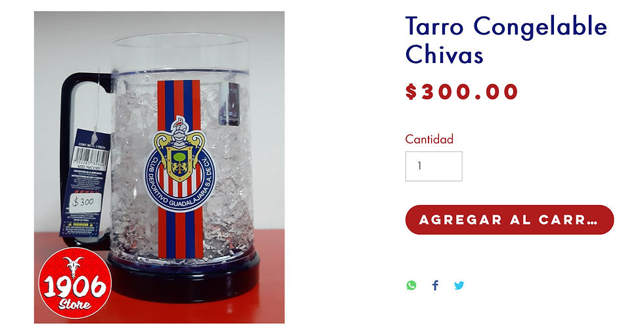Image resolution: width=644 pixels, height=331 pixels.
Task: Click the barcode on the hang tag
Action: tap(91, 157)
